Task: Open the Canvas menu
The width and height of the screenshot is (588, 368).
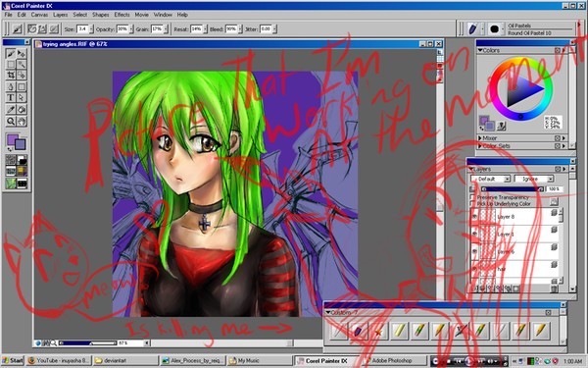Action: coord(39,15)
